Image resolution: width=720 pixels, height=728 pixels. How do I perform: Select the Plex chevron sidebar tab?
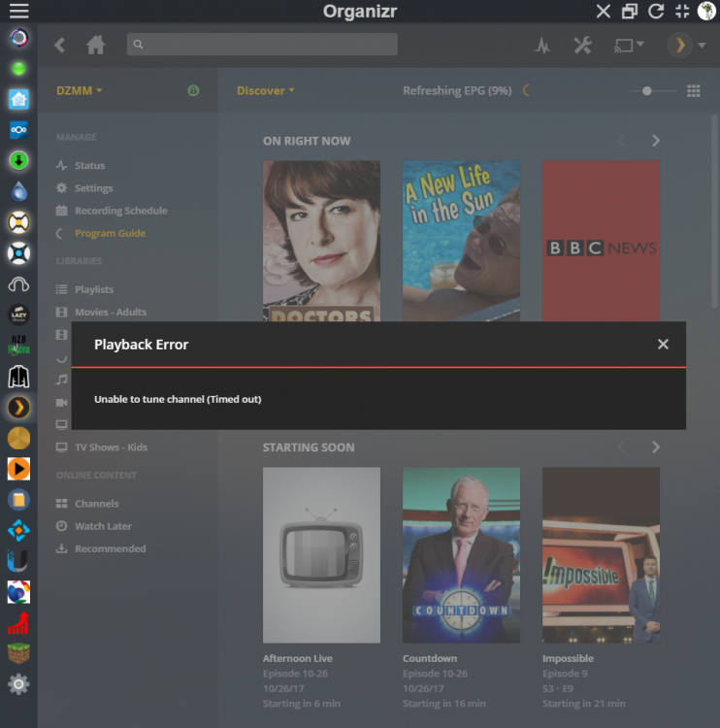click(18, 407)
